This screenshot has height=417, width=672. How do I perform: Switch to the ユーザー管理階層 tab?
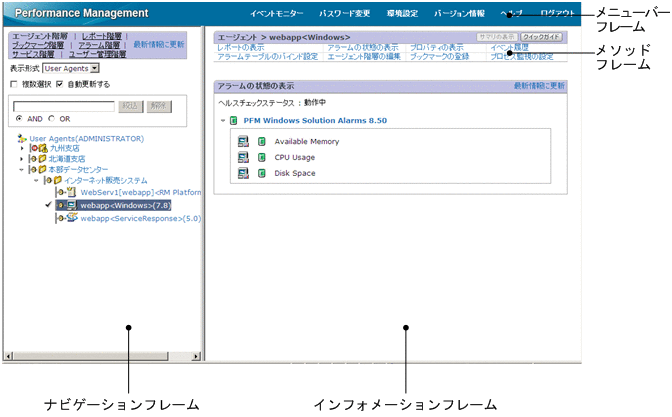click(98, 54)
